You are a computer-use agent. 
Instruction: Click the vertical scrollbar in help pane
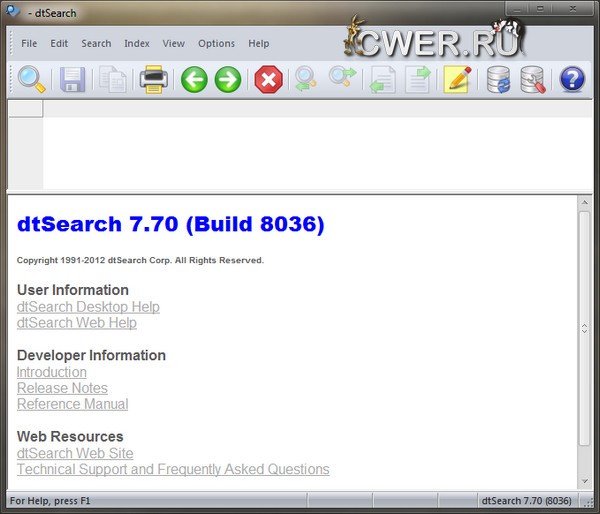coord(584,328)
